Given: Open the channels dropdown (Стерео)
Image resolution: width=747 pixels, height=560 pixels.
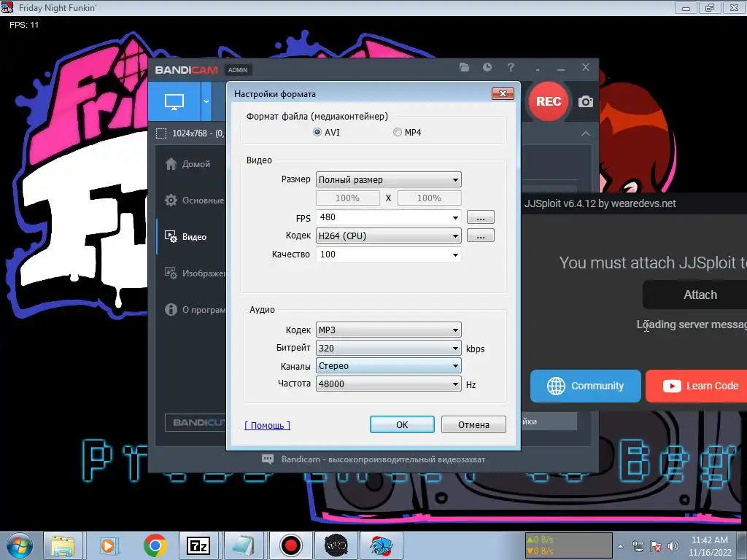Looking at the screenshot, I should (x=388, y=366).
